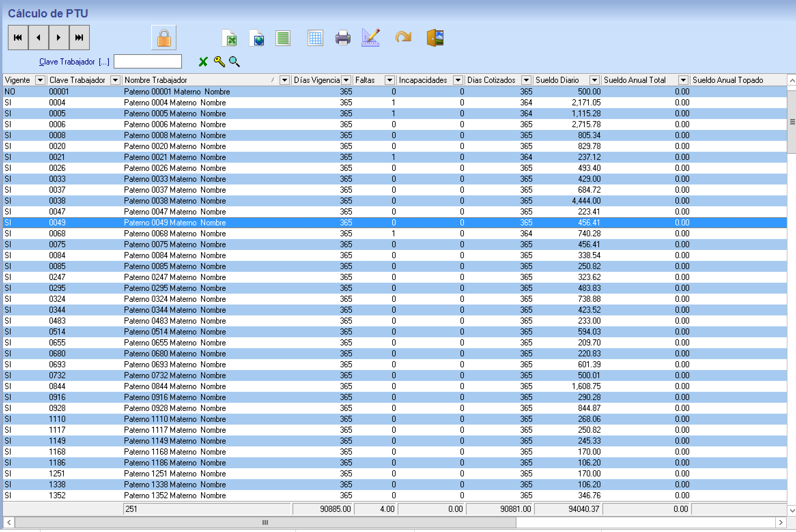The image size is (796, 532).
Task: Click the yellow key icon
Action: [219, 61]
